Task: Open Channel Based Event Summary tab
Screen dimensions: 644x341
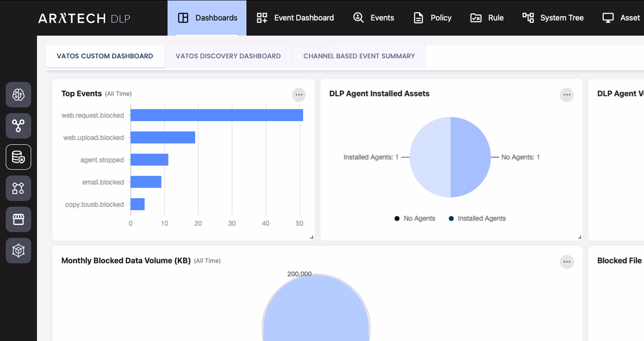Action: click(359, 56)
